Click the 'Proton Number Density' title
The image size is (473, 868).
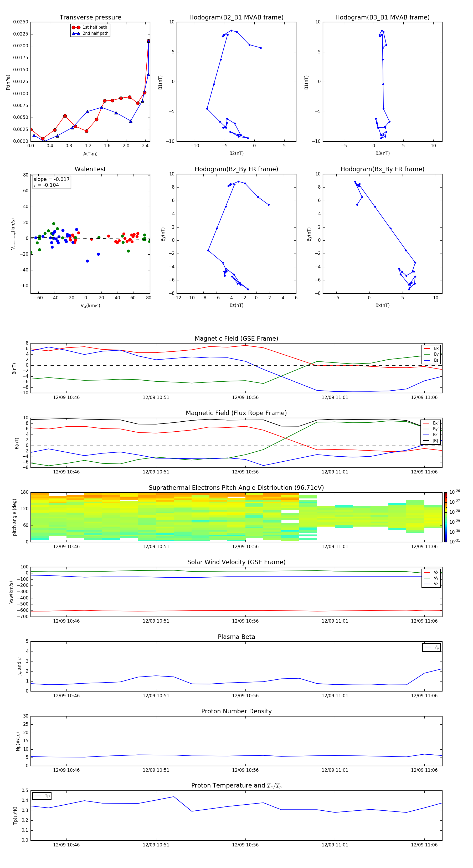point(236,711)
